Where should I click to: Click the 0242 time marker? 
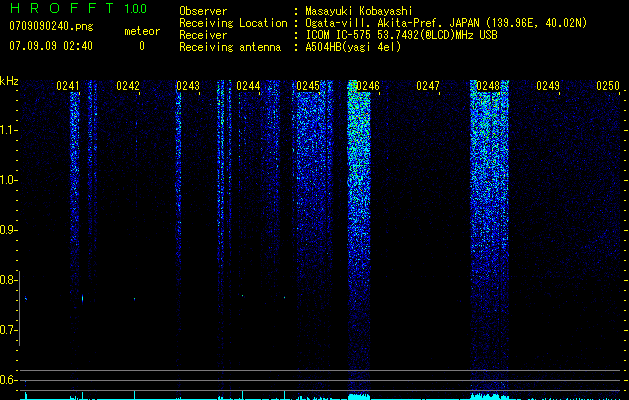click(x=128, y=86)
